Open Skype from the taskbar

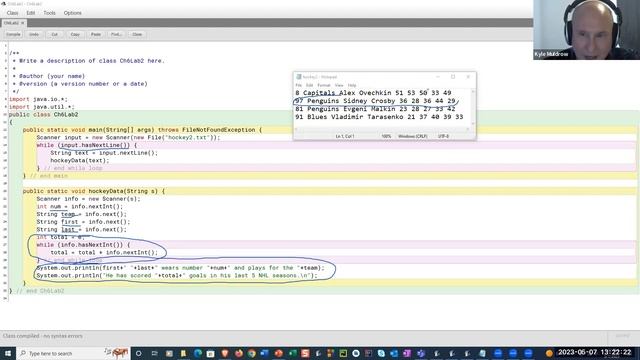click(381, 353)
